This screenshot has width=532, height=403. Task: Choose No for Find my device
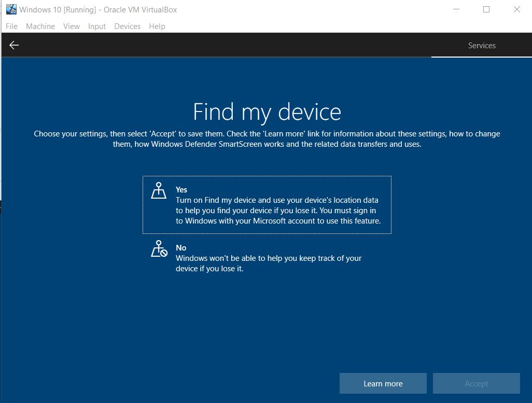pyautogui.click(x=267, y=258)
